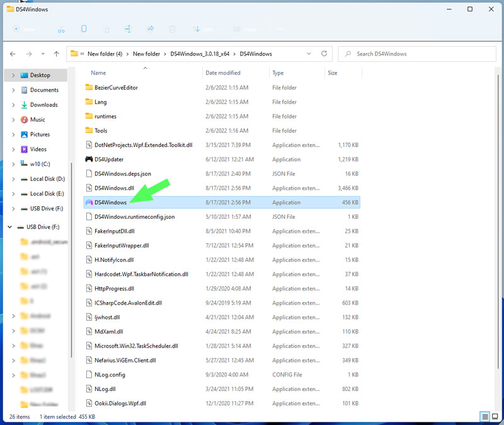Image resolution: width=504 pixels, height=425 pixels.
Task: Collapse the USB Drive (F:) tree node
Action: click(10, 227)
